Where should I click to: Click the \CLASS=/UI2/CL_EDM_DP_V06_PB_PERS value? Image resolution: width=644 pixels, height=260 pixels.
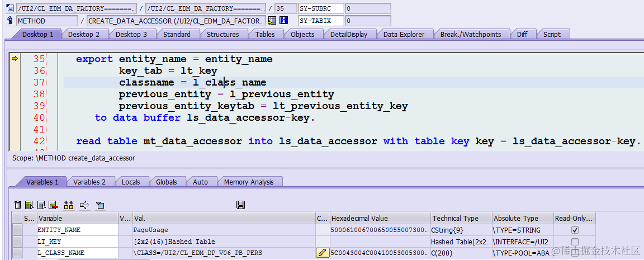pyautogui.click(x=224, y=253)
